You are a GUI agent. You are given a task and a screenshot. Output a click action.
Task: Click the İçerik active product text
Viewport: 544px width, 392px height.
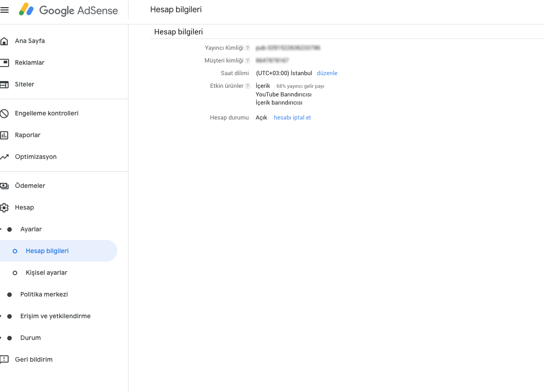point(263,86)
